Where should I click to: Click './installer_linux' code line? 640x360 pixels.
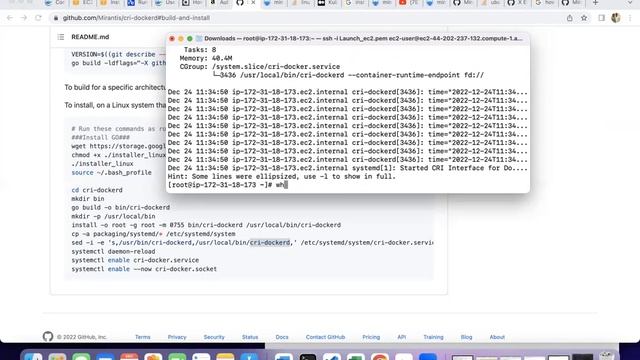[102, 164]
